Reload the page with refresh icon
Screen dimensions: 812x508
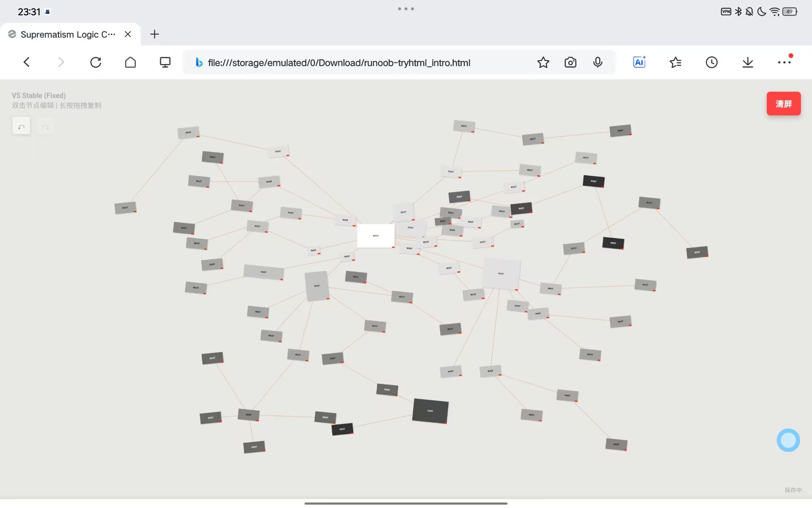pyautogui.click(x=96, y=63)
